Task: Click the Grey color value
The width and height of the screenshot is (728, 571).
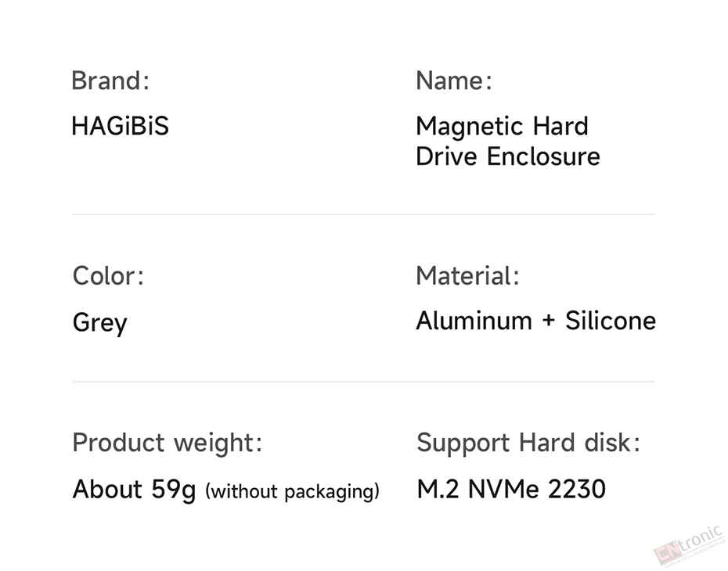Action: (100, 322)
